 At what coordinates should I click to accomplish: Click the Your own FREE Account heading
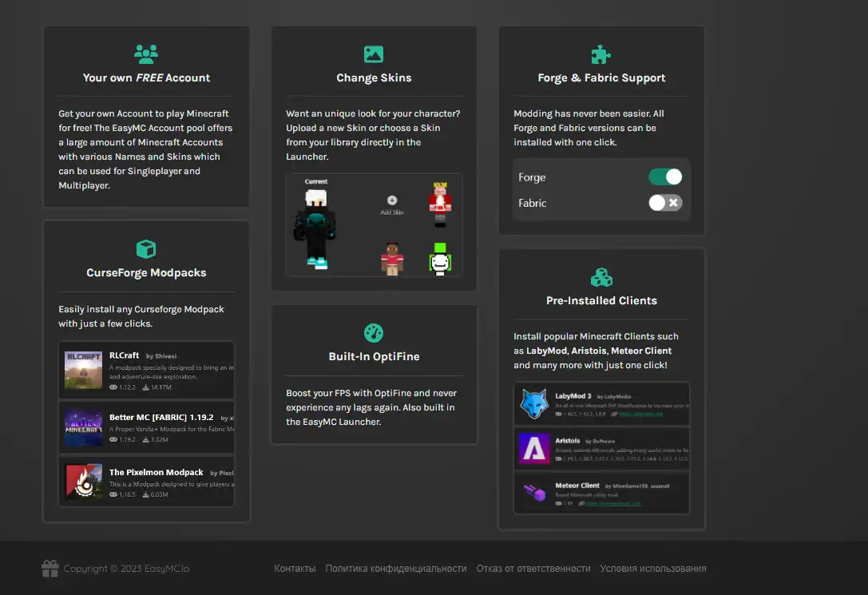click(x=146, y=78)
